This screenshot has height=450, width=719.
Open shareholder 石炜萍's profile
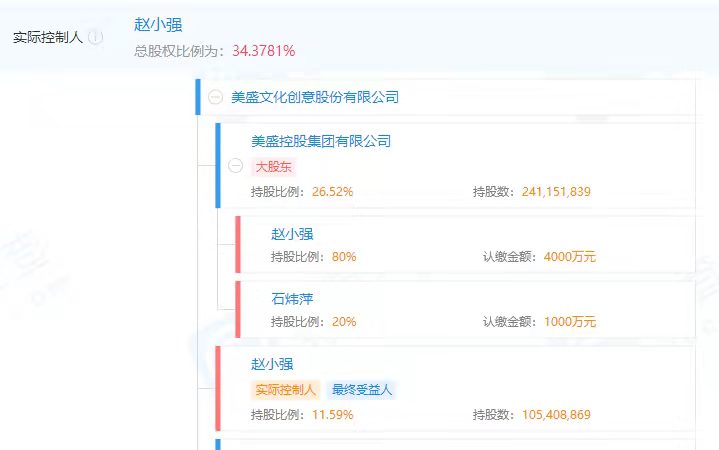coord(292,299)
